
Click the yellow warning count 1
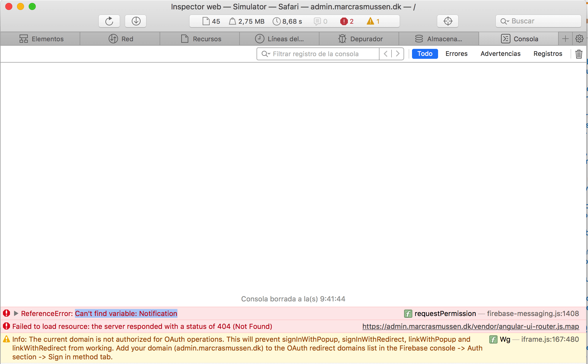373,21
